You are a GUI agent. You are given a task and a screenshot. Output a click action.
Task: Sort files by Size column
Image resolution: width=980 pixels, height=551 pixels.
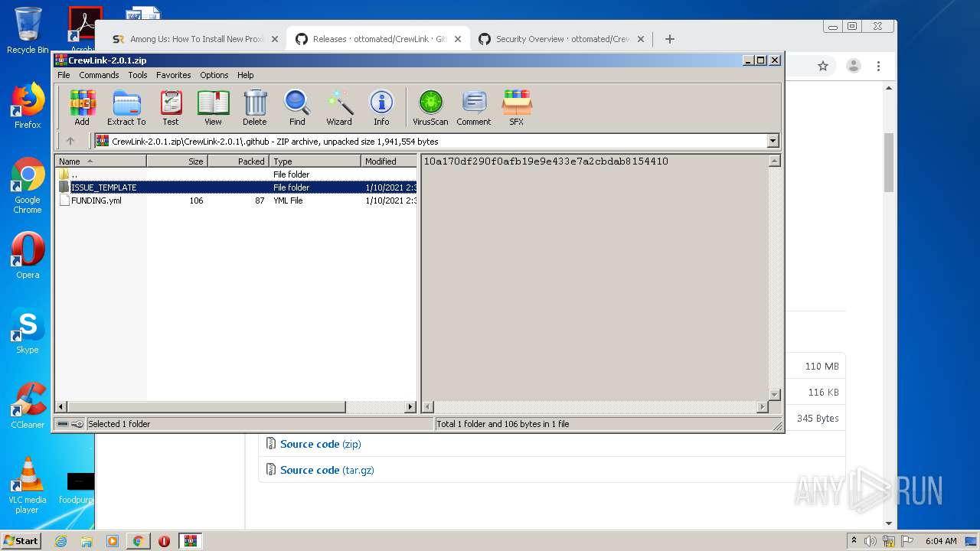[x=177, y=161]
